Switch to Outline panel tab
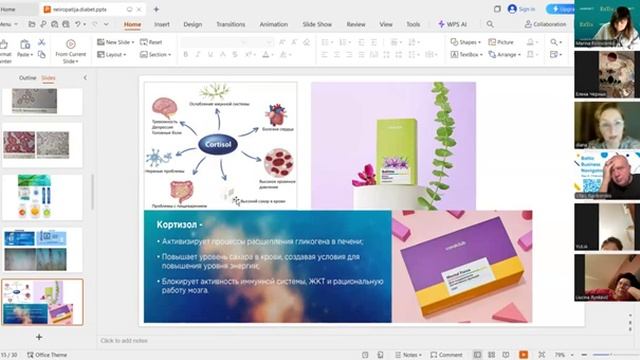Viewport: 640px width, 360px height. 28,78
